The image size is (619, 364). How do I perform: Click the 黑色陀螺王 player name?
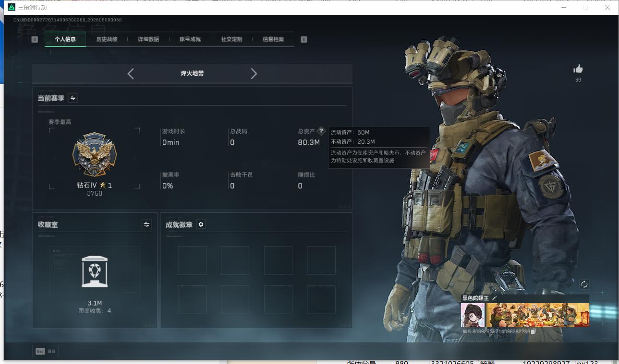pos(475,298)
